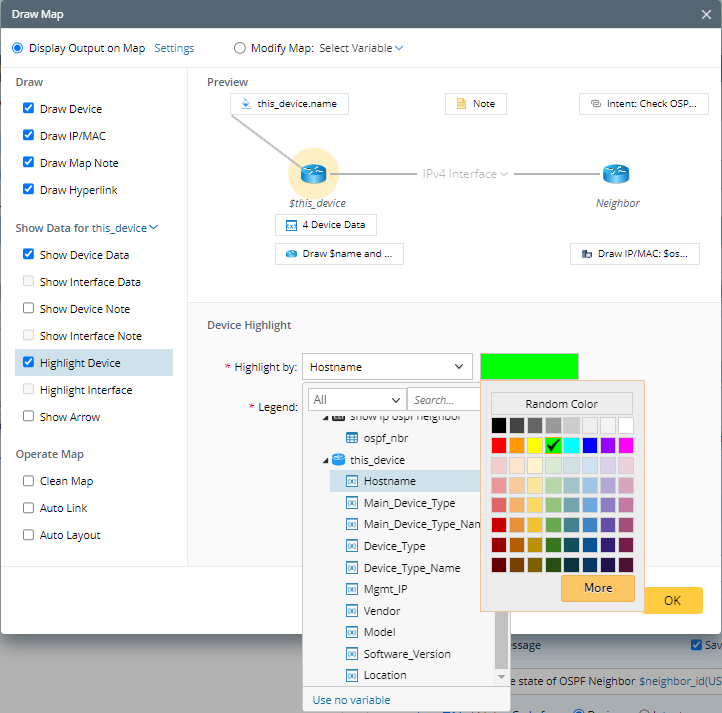The height and width of the screenshot is (713, 722).
Task: Click the $this_device router icon in preview
Action: click(x=313, y=174)
